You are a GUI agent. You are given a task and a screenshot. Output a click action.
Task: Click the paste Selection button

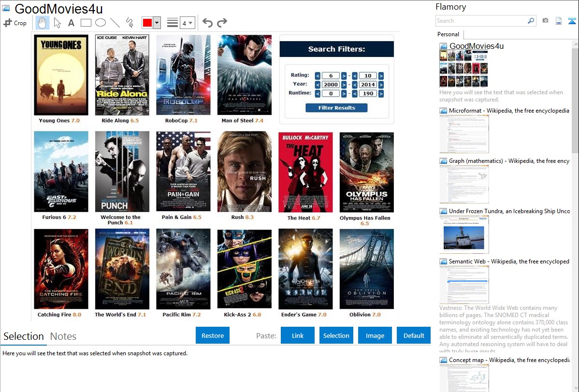point(336,335)
